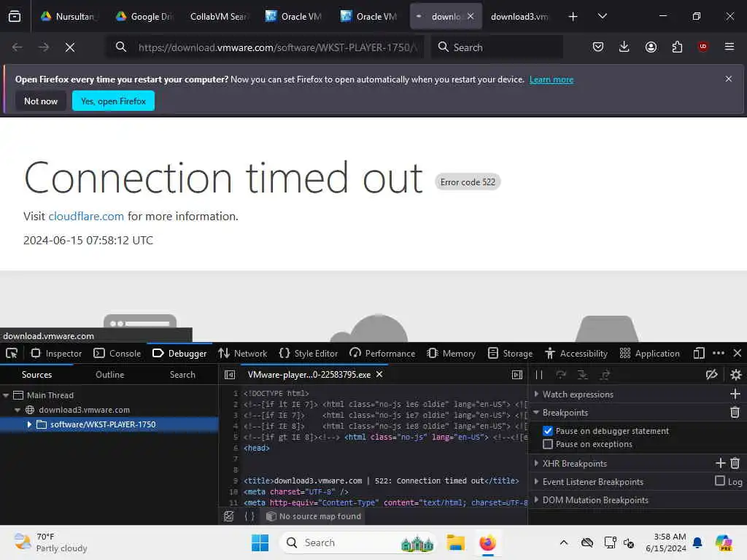The height and width of the screenshot is (560, 747).
Task: Expand Watch expressions section
Action: pyautogui.click(x=536, y=394)
